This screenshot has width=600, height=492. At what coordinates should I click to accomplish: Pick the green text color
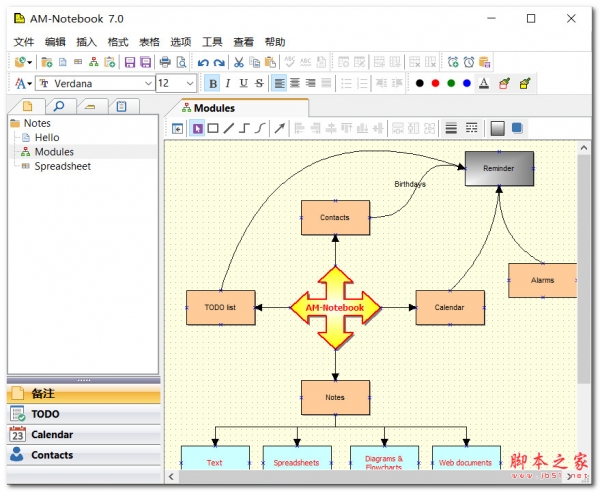coord(451,83)
